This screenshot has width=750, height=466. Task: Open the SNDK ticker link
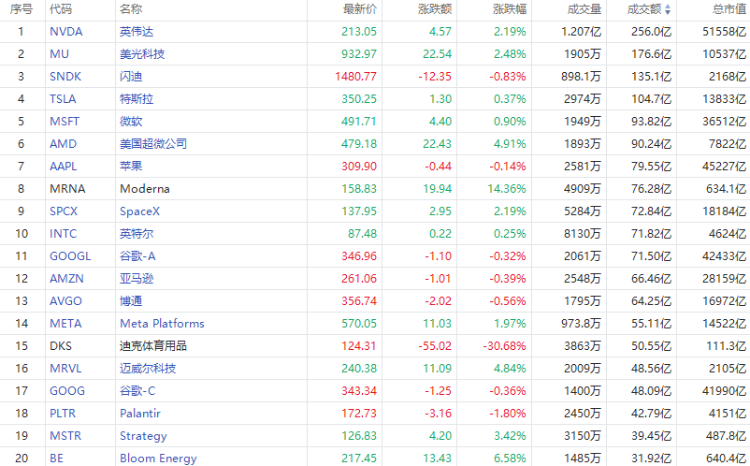(66, 77)
